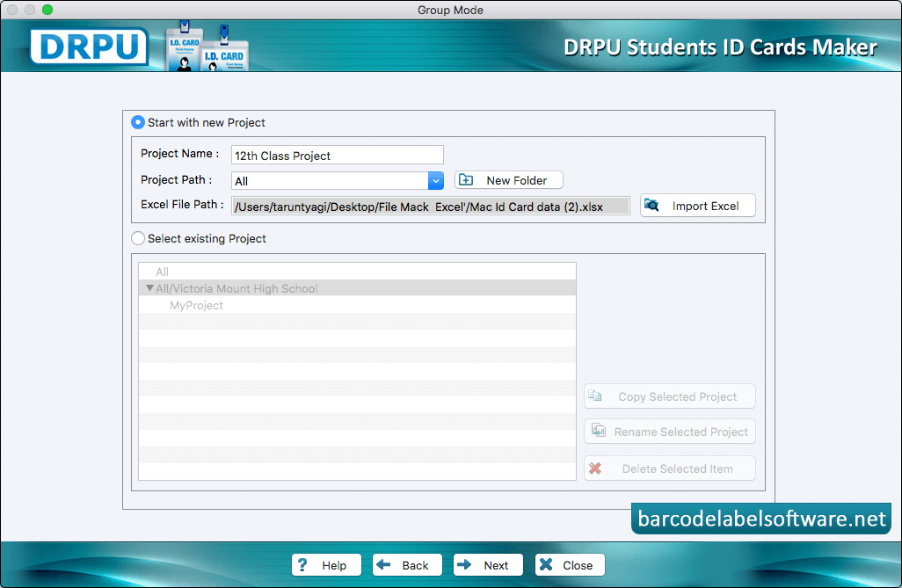Image resolution: width=902 pixels, height=588 pixels.
Task: Click Delete Selected Item button
Action: [x=670, y=468]
